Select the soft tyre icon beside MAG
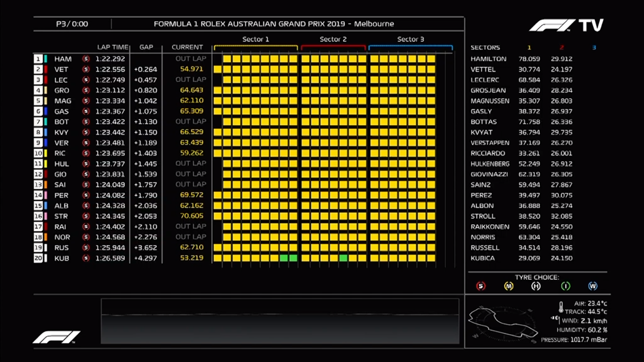Viewport: 644px width, 362px height. pyautogui.click(x=86, y=101)
